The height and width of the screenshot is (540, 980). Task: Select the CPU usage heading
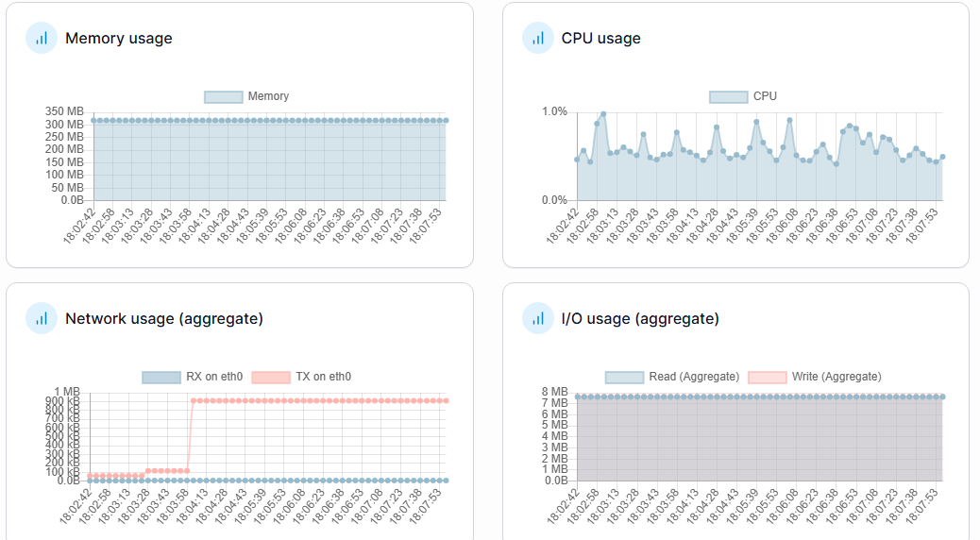click(600, 39)
